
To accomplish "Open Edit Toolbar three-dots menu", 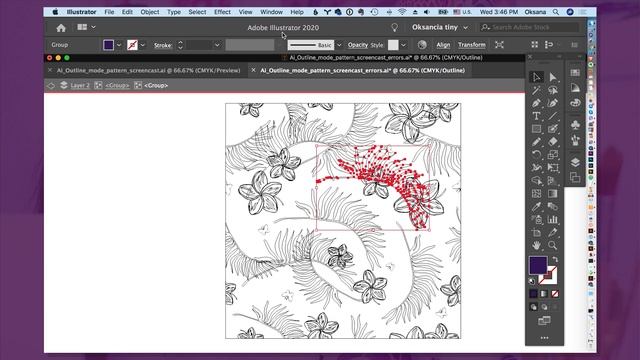I will 544,338.
